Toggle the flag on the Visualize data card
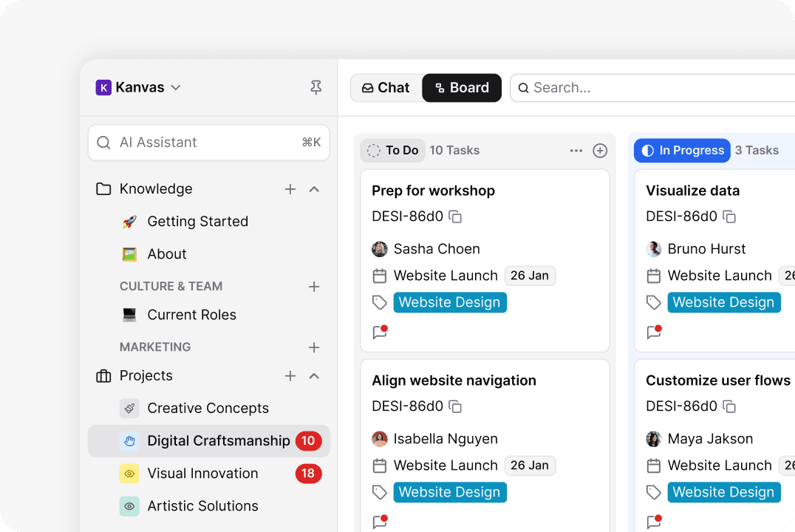 pos(653,332)
